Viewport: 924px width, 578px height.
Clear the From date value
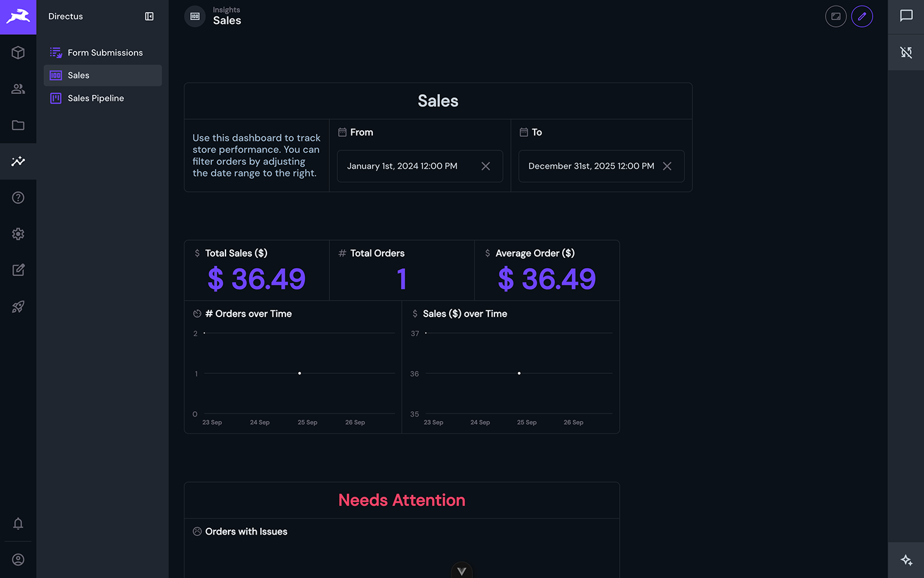[486, 166]
